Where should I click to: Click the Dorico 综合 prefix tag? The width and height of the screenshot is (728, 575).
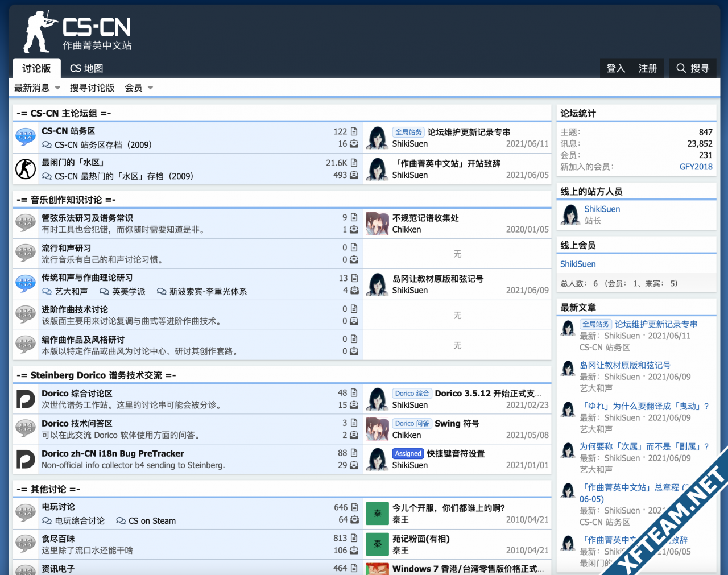(x=412, y=393)
